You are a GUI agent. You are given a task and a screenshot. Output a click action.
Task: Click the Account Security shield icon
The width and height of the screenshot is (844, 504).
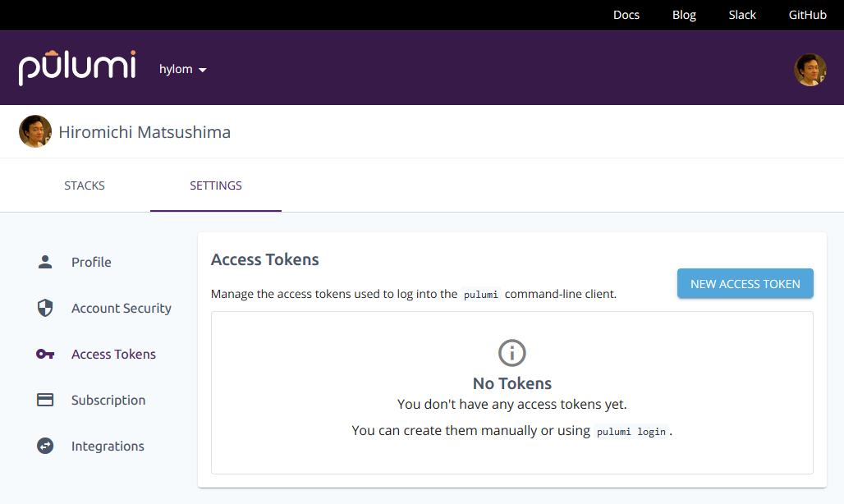click(x=45, y=308)
